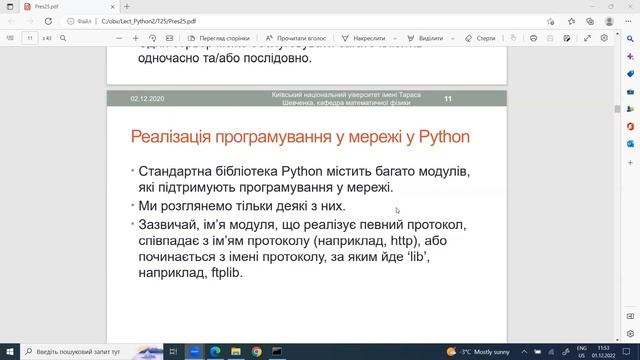Screen dimensions: 640x360
Task: Enter full screen PDF view
Action: pyautogui.click(x=587, y=38)
